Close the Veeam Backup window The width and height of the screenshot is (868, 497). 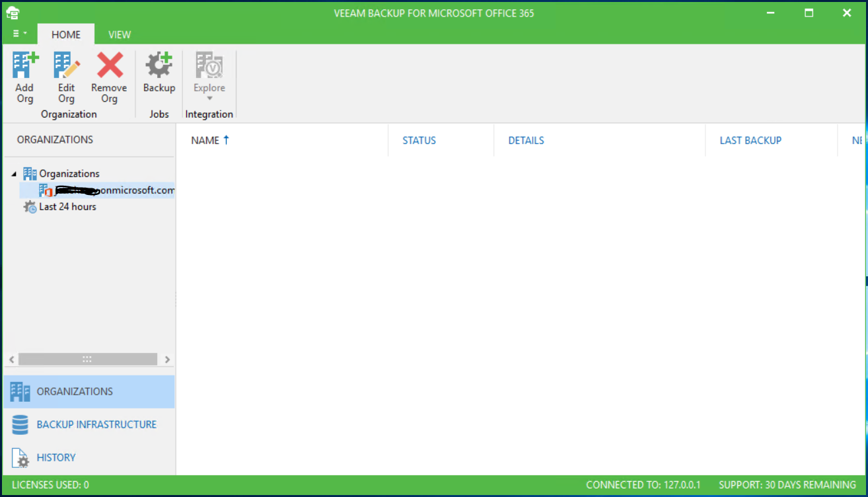point(847,13)
